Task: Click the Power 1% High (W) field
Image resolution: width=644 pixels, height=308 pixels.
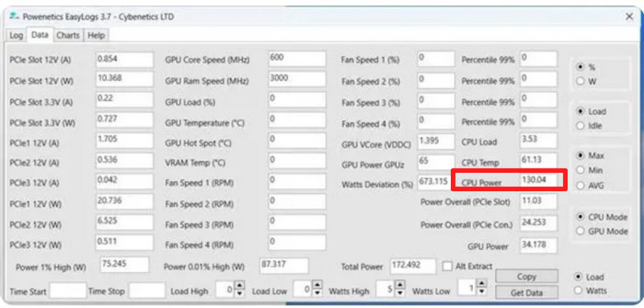Action: 125,265
